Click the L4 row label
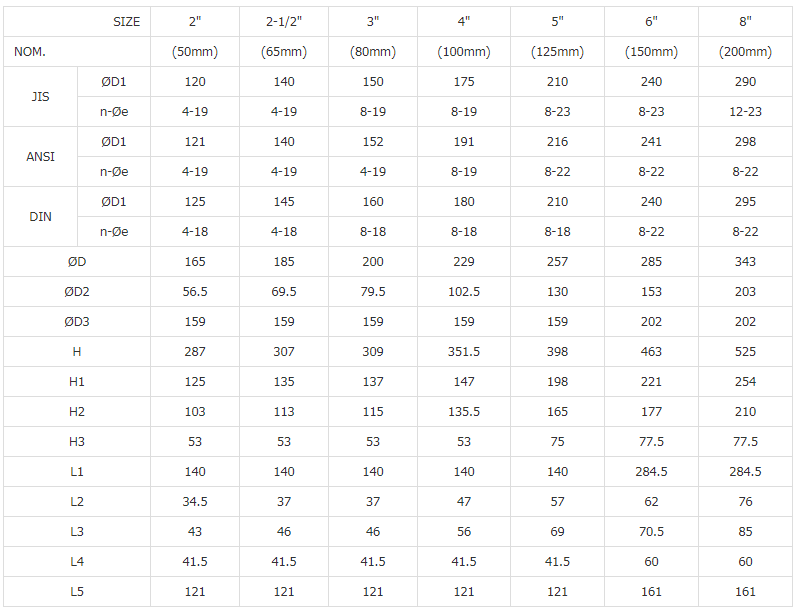The image size is (796, 616). [77, 562]
